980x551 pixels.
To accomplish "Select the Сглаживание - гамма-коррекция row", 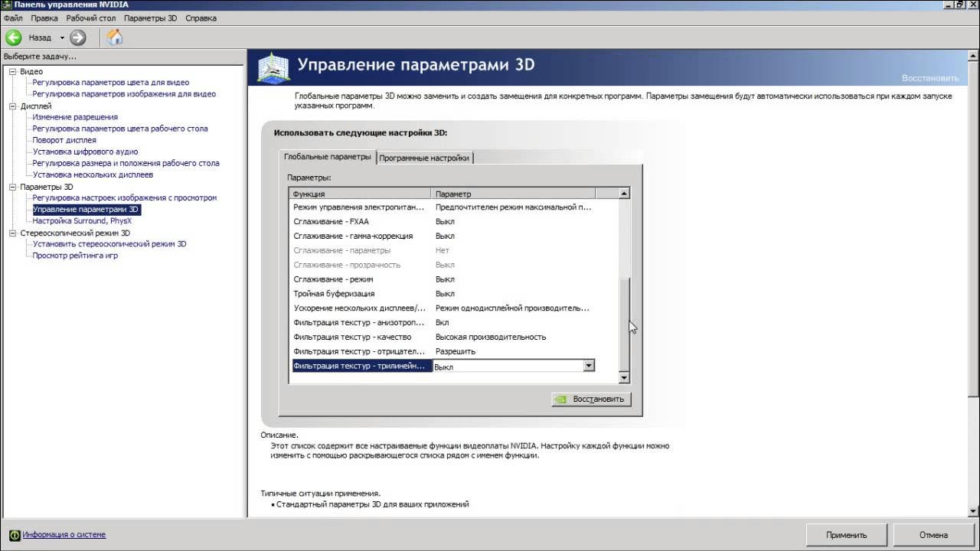I will [453, 236].
